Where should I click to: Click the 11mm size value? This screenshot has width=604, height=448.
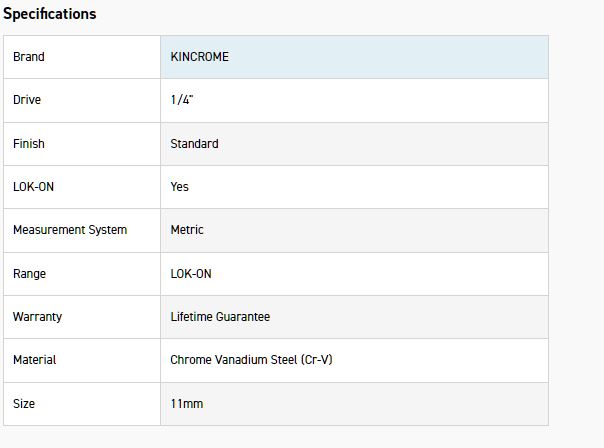pos(187,404)
